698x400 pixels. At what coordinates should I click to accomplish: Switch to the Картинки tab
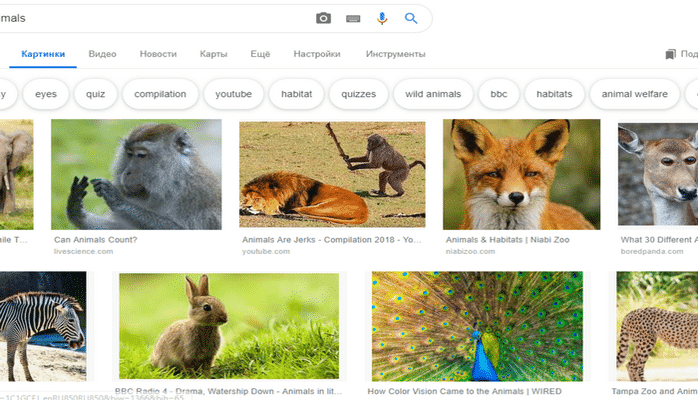point(43,54)
